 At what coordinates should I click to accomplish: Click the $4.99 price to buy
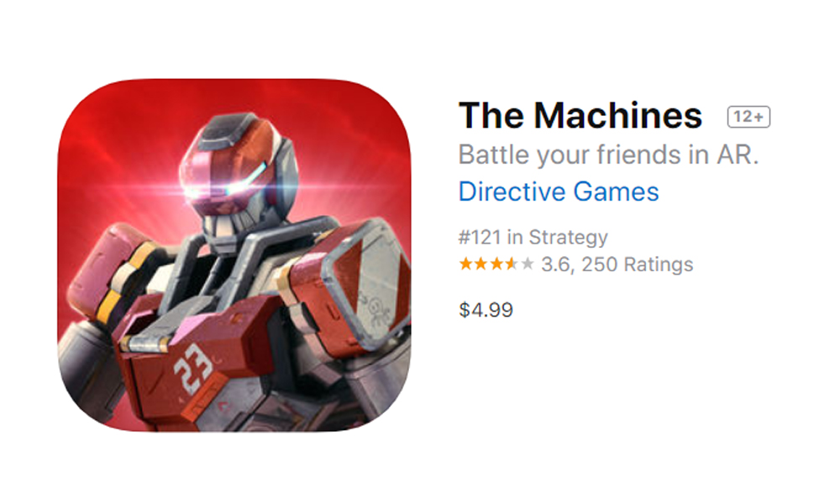click(x=486, y=310)
